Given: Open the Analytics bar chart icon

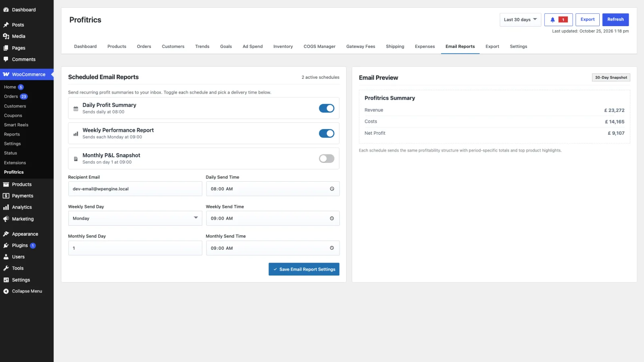Looking at the screenshot, I should [x=6, y=207].
